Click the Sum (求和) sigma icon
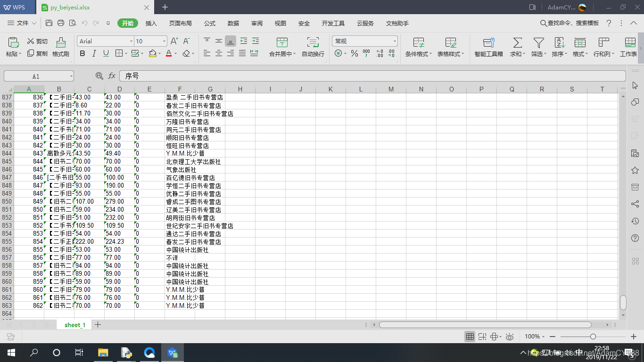The image size is (644, 362). (x=517, y=42)
